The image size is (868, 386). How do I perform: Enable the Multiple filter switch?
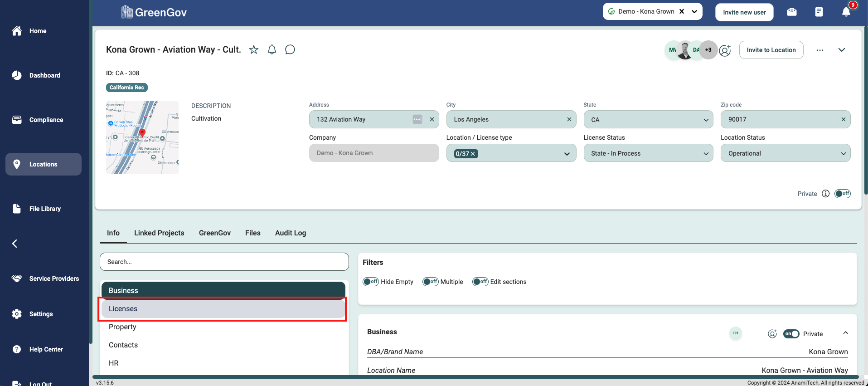click(430, 282)
